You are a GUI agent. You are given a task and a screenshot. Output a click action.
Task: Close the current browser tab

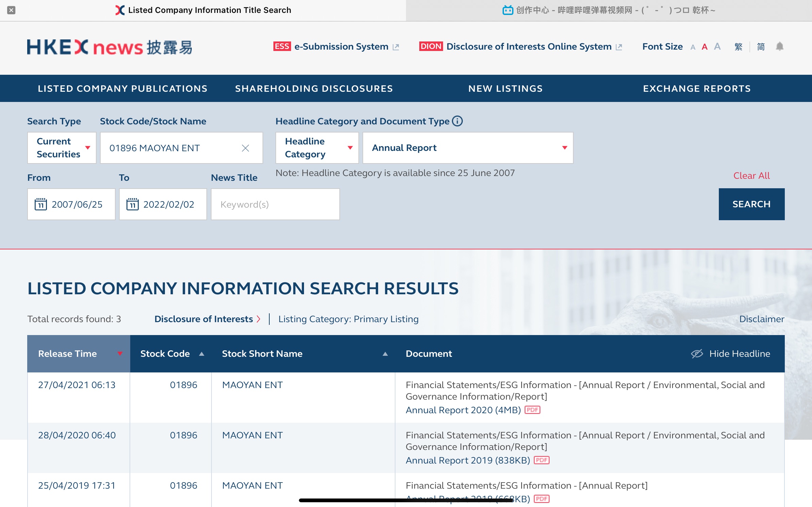11,10
